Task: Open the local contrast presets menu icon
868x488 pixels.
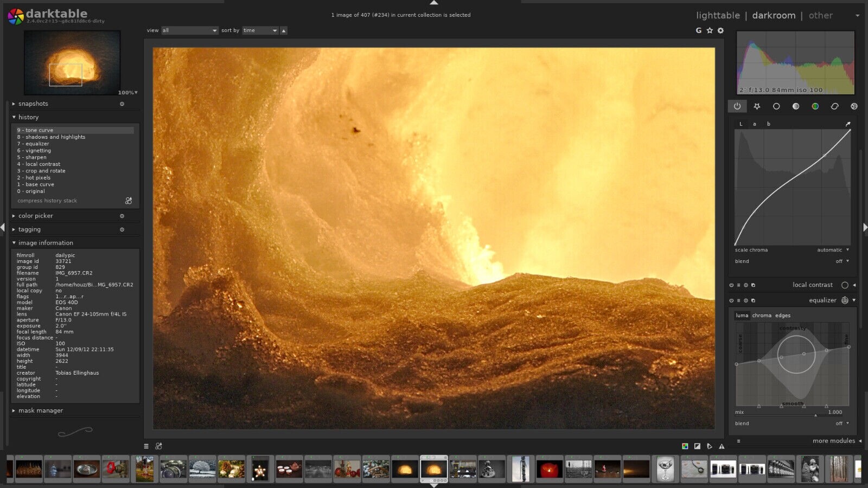Action: point(753,285)
